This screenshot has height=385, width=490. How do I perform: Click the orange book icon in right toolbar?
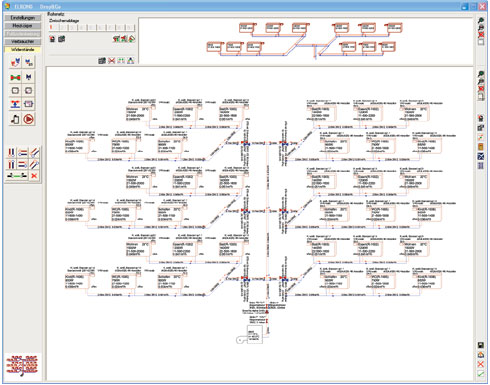[481, 146]
